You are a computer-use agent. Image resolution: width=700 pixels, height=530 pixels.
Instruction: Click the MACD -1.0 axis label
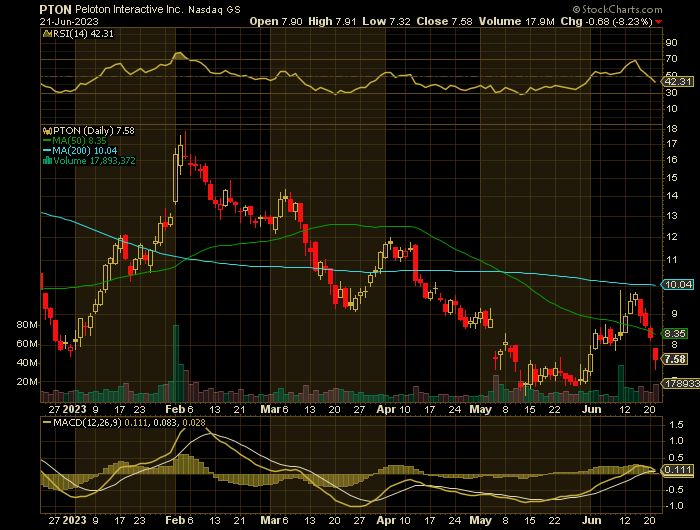click(x=675, y=506)
